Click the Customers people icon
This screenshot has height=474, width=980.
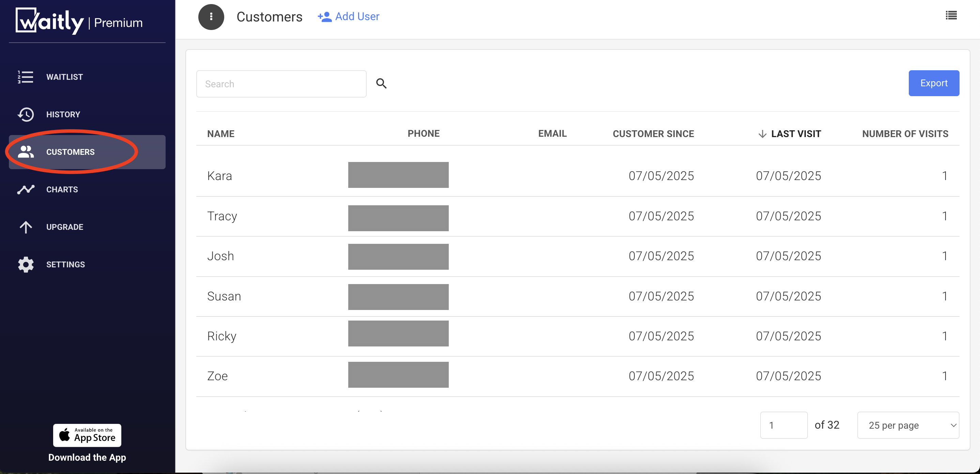[26, 152]
